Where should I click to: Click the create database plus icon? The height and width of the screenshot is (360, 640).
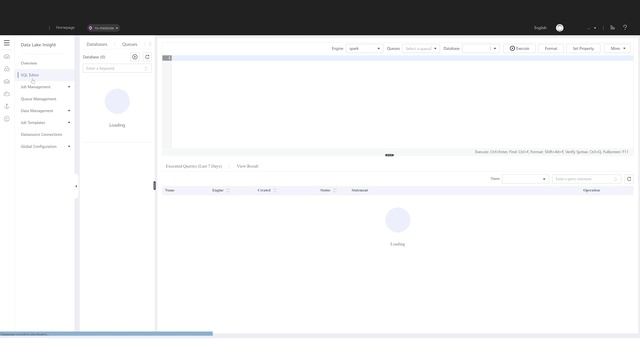click(135, 57)
